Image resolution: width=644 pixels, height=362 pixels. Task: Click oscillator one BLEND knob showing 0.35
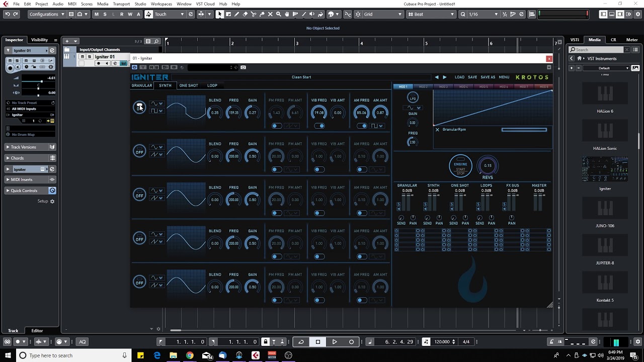[215, 113]
